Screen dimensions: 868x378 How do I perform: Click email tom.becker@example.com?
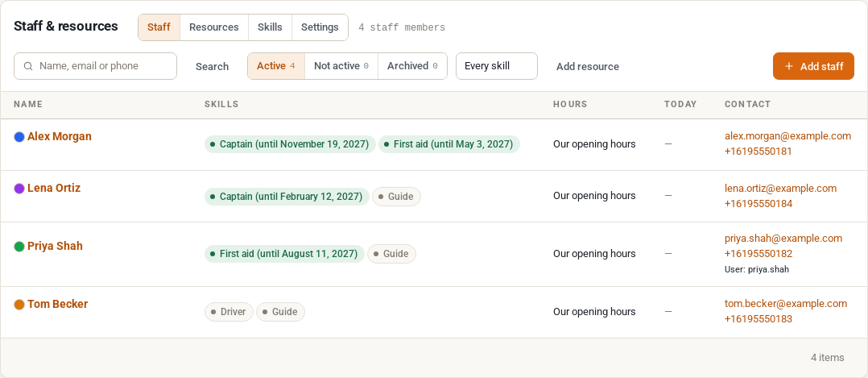click(x=786, y=303)
